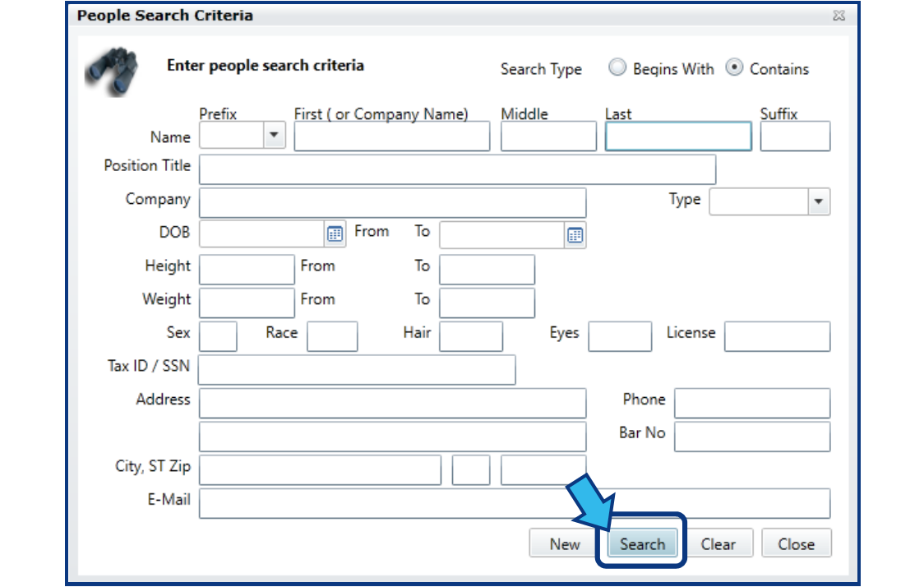Click the Prefix combo box text area
The image size is (924, 587).
[232, 135]
